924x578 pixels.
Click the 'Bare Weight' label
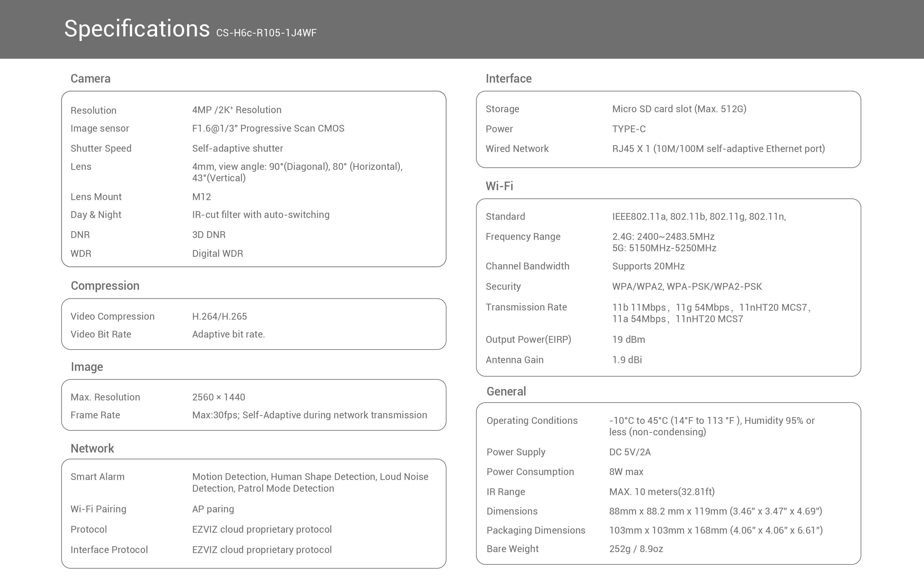513,549
